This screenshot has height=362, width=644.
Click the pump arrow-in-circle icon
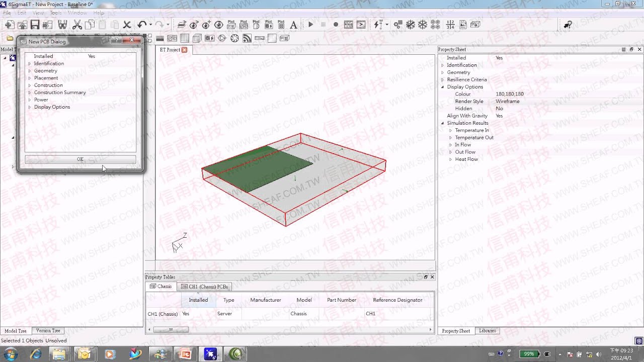[222, 38]
